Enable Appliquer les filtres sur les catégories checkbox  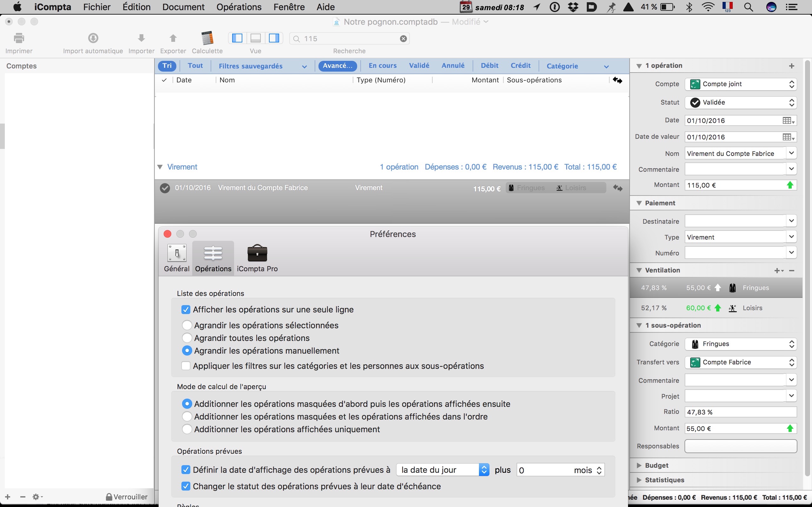186,366
